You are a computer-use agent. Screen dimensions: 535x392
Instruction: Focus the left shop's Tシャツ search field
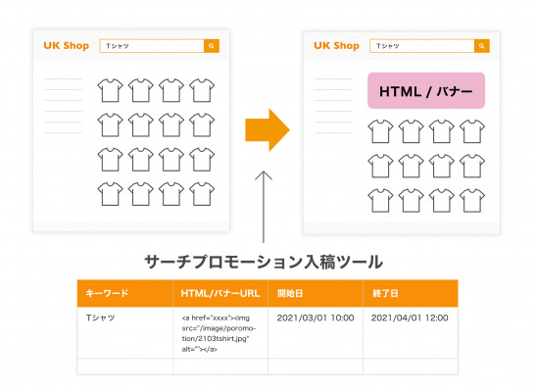tap(152, 46)
